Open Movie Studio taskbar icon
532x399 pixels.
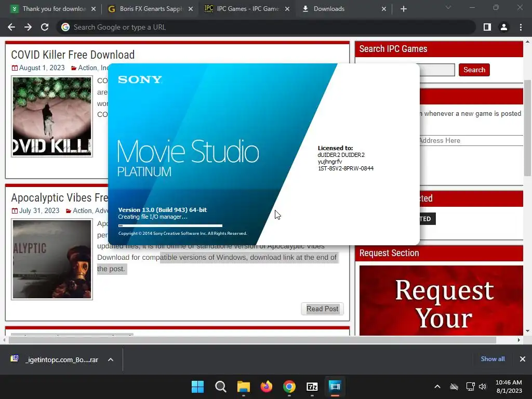[x=335, y=387]
